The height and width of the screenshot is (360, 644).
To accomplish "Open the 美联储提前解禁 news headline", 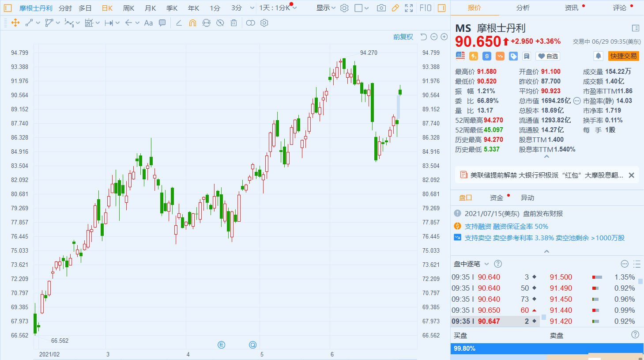I will pyautogui.click(x=546, y=175).
